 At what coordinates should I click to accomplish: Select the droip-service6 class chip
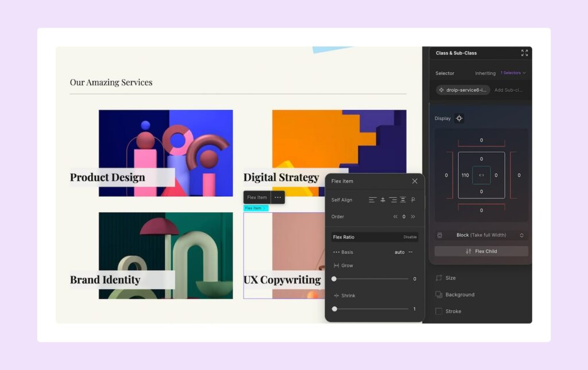[x=463, y=90]
